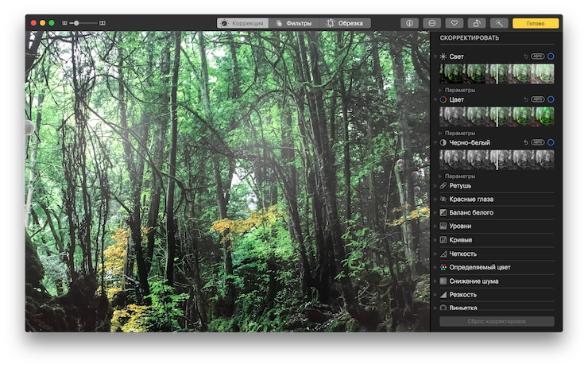
Task: Click the sun icon next to Свет
Action: pyautogui.click(x=443, y=56)
